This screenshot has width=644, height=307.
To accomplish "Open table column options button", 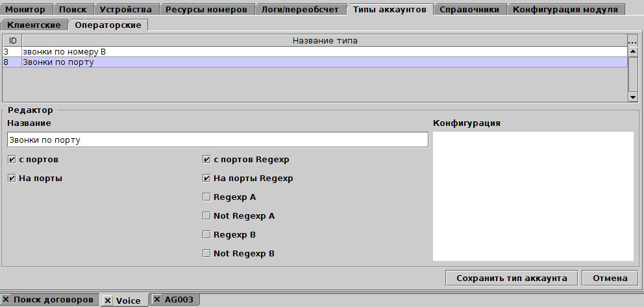I will click(633, 41).
